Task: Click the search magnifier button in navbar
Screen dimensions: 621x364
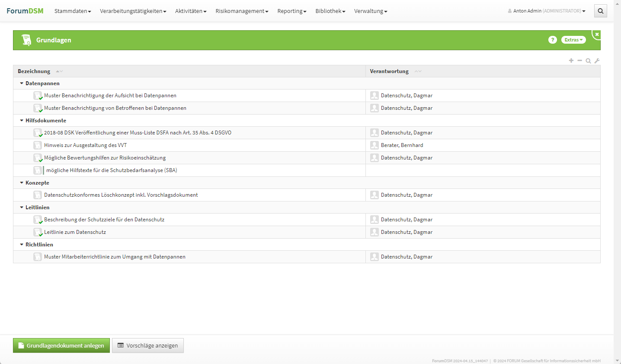Action: (x=600, y=11)
